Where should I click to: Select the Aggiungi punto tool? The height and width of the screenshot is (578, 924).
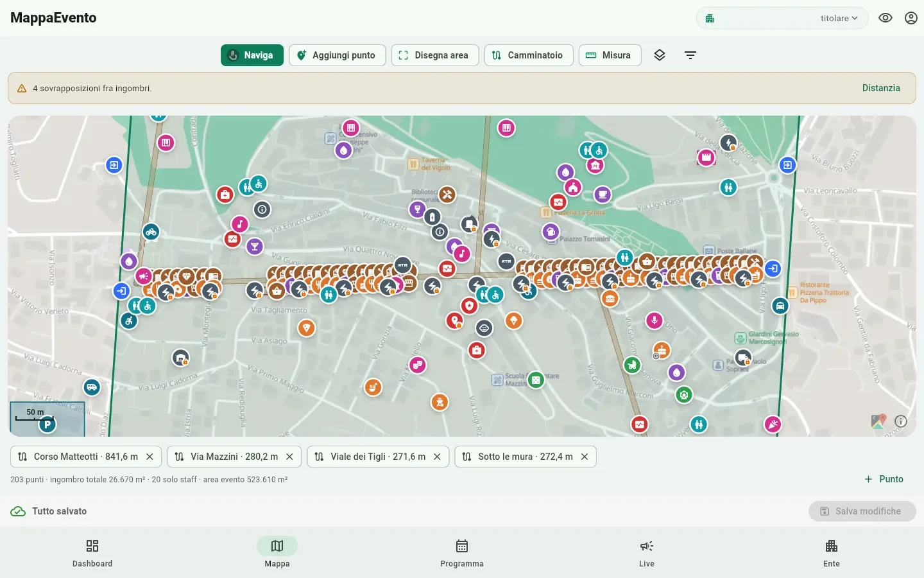(x=337, y=55)
